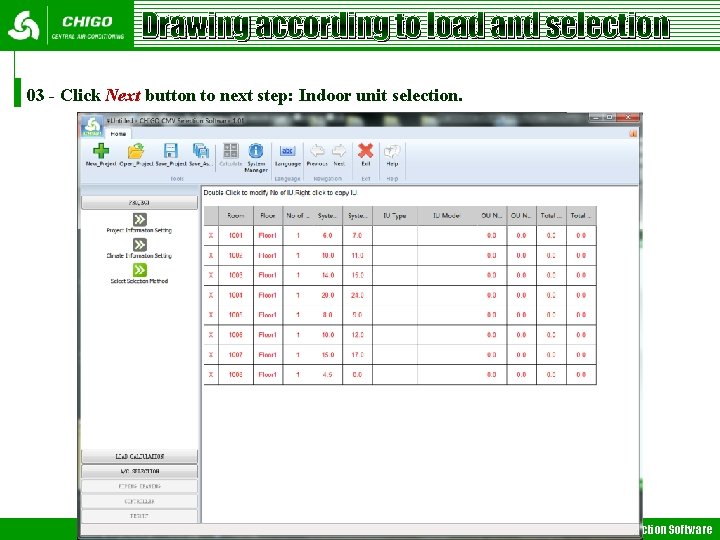The image size is (720, 540).
Task: Click the red Exit cross icon
Action: click(x=366, y=151)
